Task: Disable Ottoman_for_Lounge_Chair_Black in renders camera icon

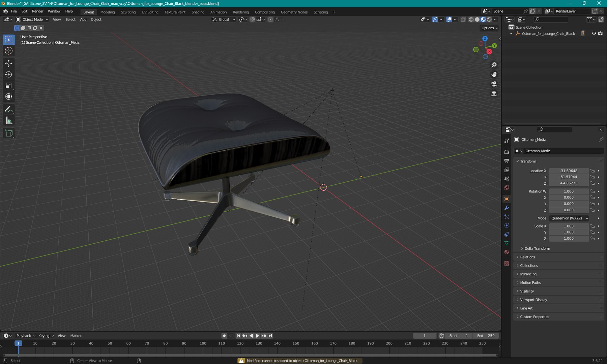Action: coord(600,33)
